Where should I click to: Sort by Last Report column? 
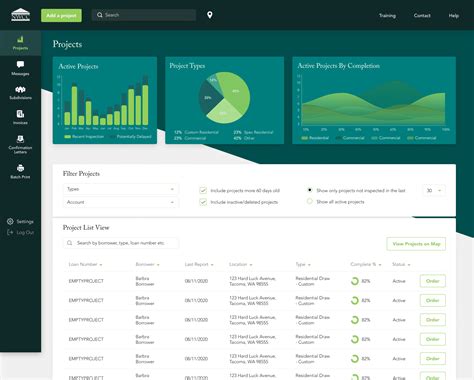point(199,264)
